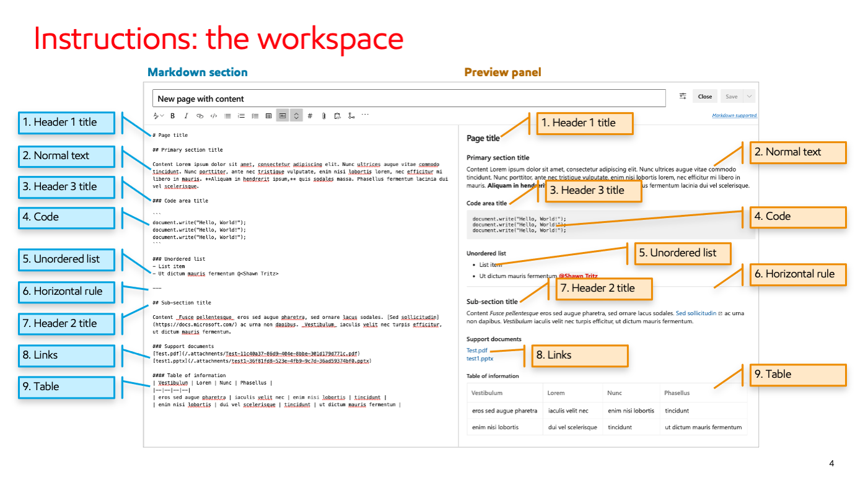
Task: Insert a task list from the toolbar
Action: tap(255, 116)
